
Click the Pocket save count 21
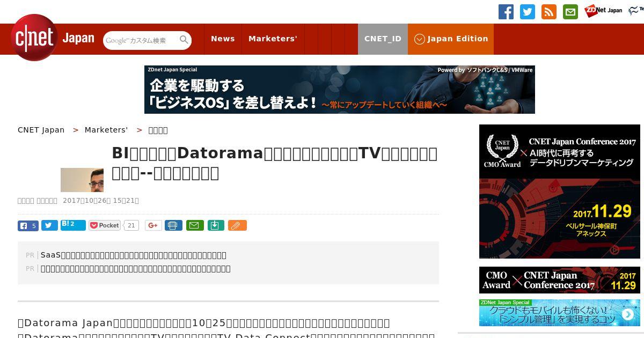click(x=131, y=225)
